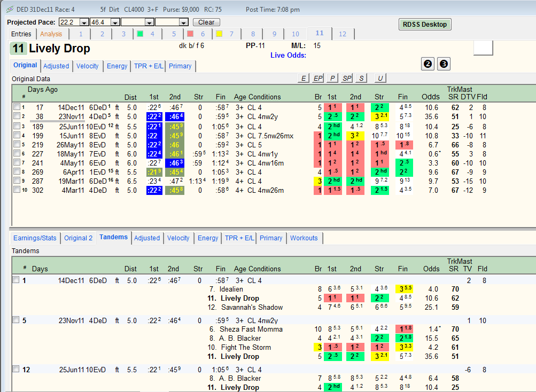Open the Original 2 tab

78,238
